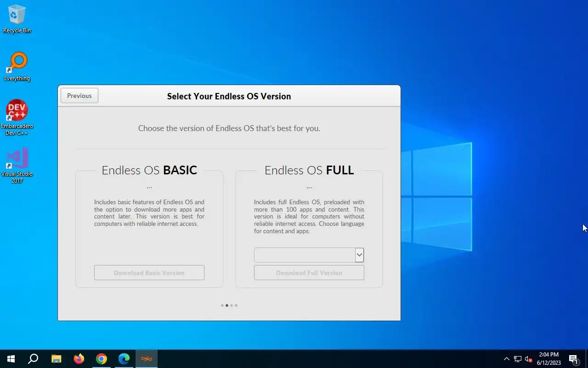This screenshot has height=368, width=588.
Task: Open taskbar search magnifier
Action: (x=33, y=359)
